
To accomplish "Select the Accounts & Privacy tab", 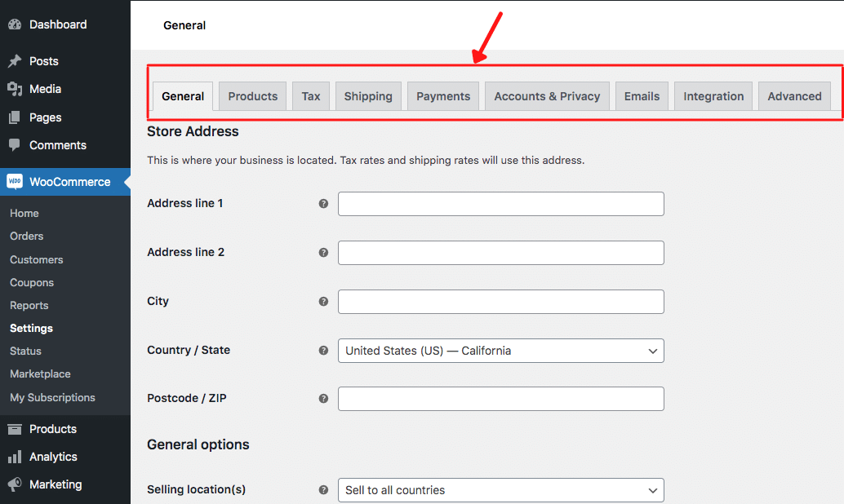I will (547, 96).
